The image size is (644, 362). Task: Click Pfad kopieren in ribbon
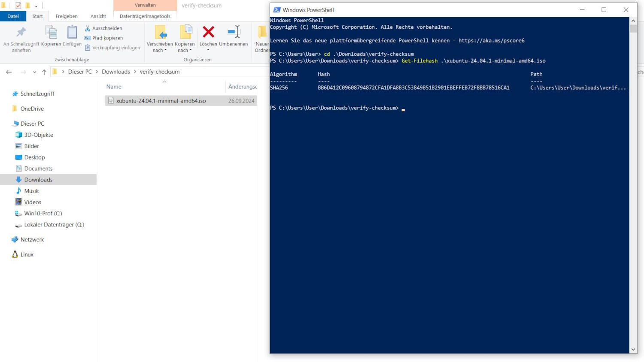[x=103, y=38]
